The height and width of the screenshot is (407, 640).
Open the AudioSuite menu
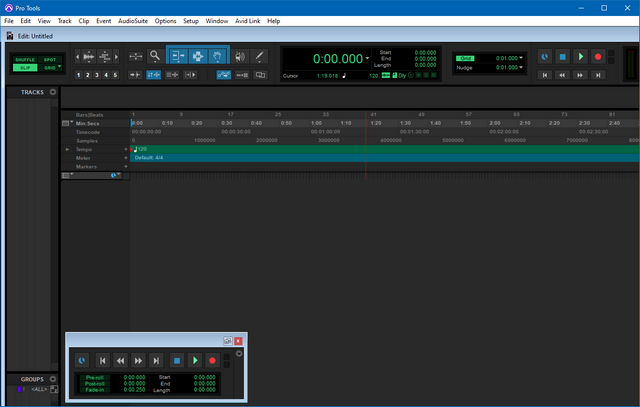pos(131,21)
